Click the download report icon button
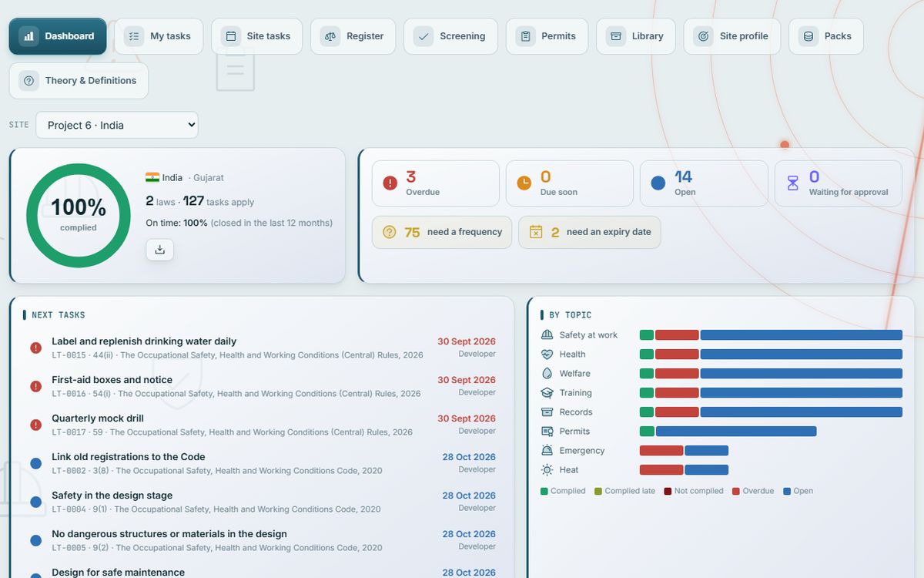Image resolution: width=924 pixels, height=578 pixels. pyautogui.click(x=159, y=250)
